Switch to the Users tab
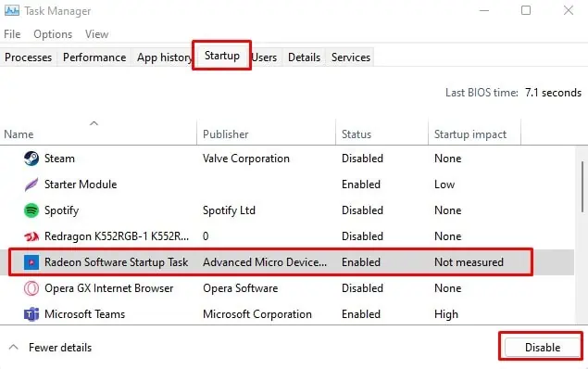 point(265,57)
